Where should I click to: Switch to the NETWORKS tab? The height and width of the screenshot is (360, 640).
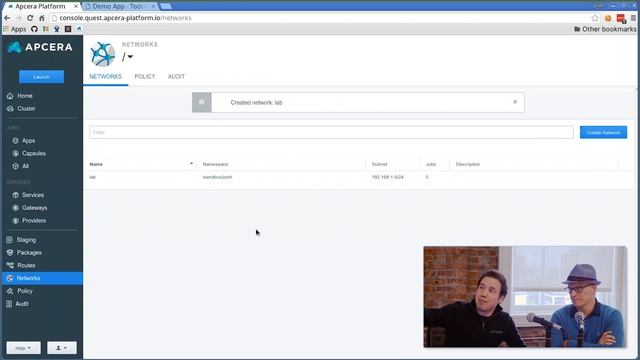click(106, 76)
